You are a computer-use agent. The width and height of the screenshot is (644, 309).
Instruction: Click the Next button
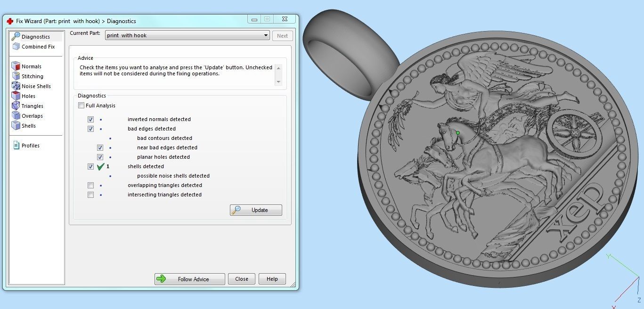coord(283,36)
